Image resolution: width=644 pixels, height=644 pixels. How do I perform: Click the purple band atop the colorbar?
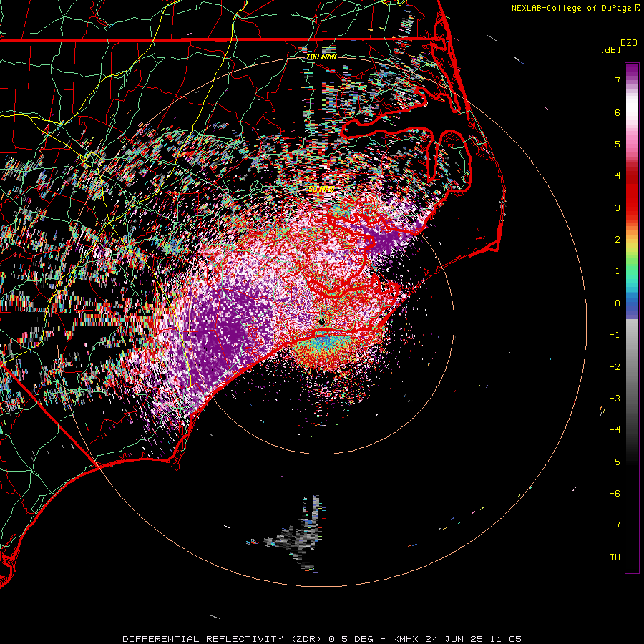pos(632,70)
